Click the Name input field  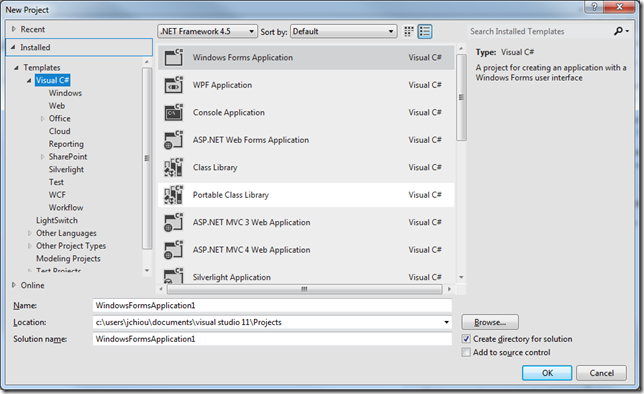tap(272, 306)
